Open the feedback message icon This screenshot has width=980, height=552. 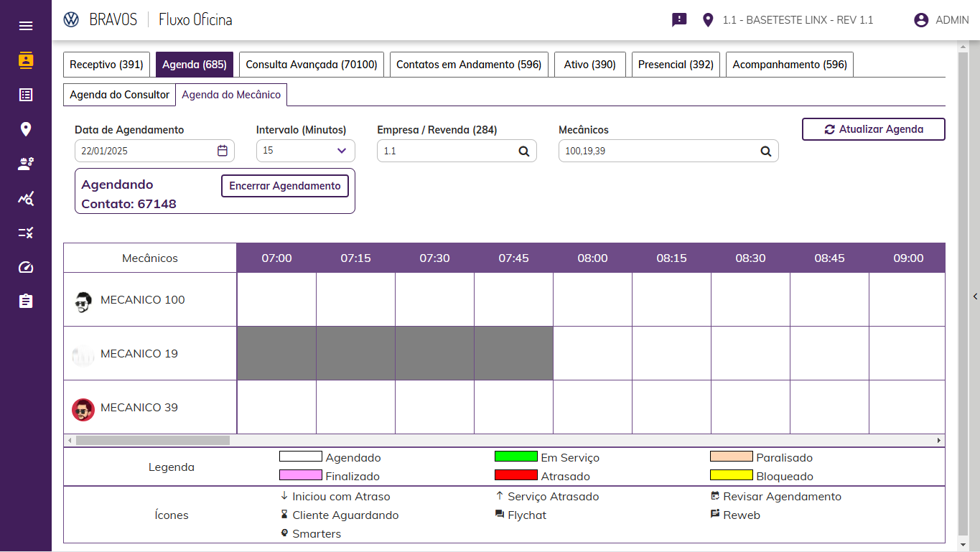coord(679,20)
